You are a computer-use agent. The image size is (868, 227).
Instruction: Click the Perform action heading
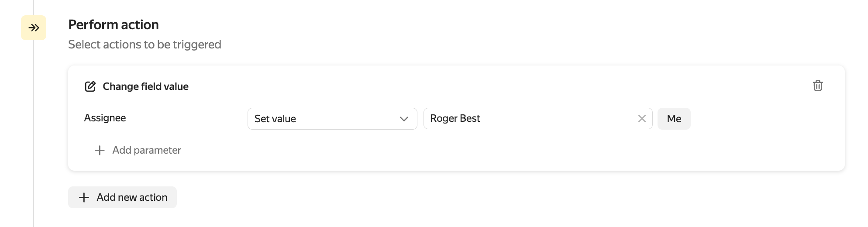(x=114, y=25)
